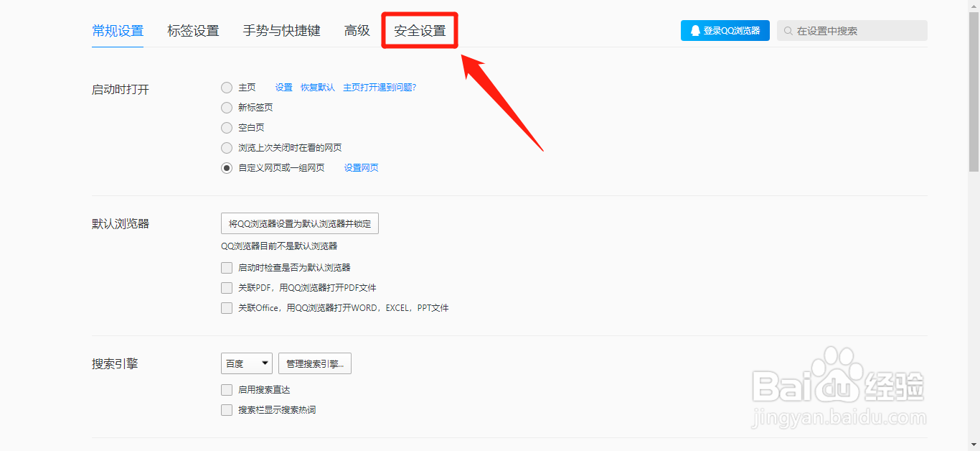Click 将QQ浏览器设置为默认浏览器并锁定 button
The image size is (980, 451).
(300, 224)
